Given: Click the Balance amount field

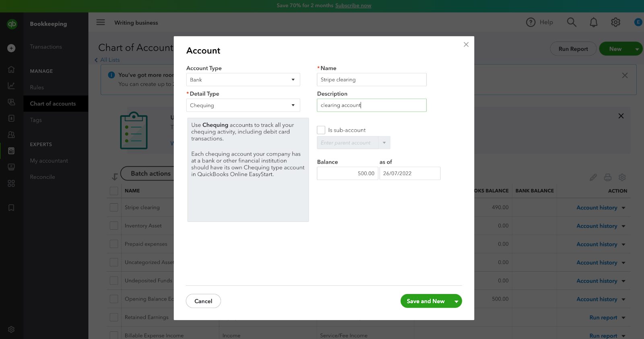Looking at the screenshot, I should coord(347,173).
